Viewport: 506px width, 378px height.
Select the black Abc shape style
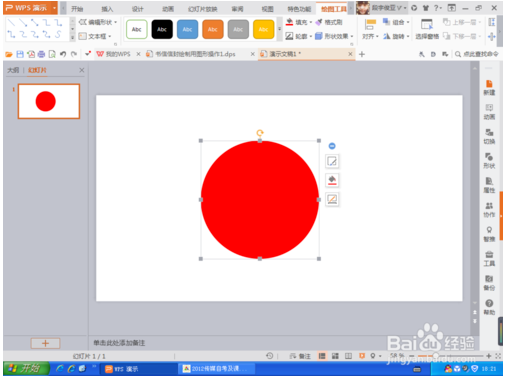tap(162, 29)
